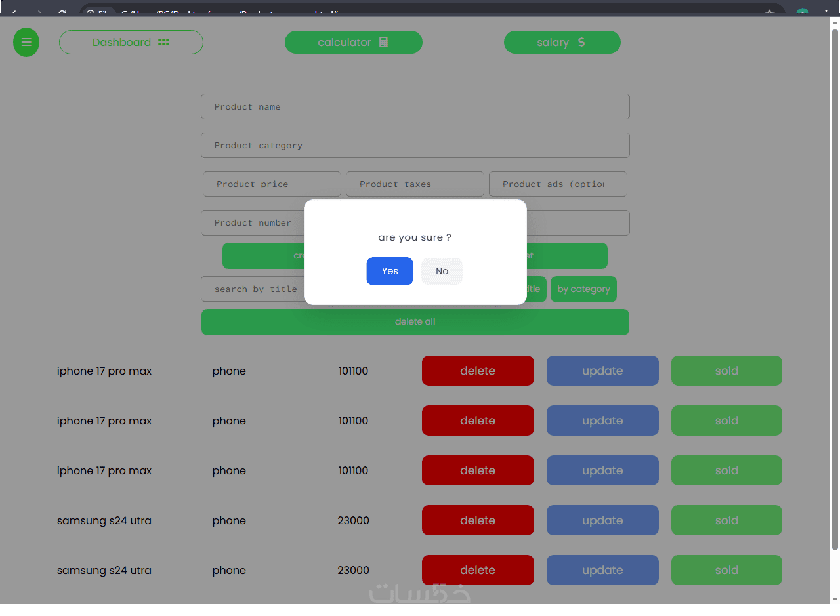Select price 23000 in last samsung row
The height and width of the screenshot is (616, 840).
point(353,571)
